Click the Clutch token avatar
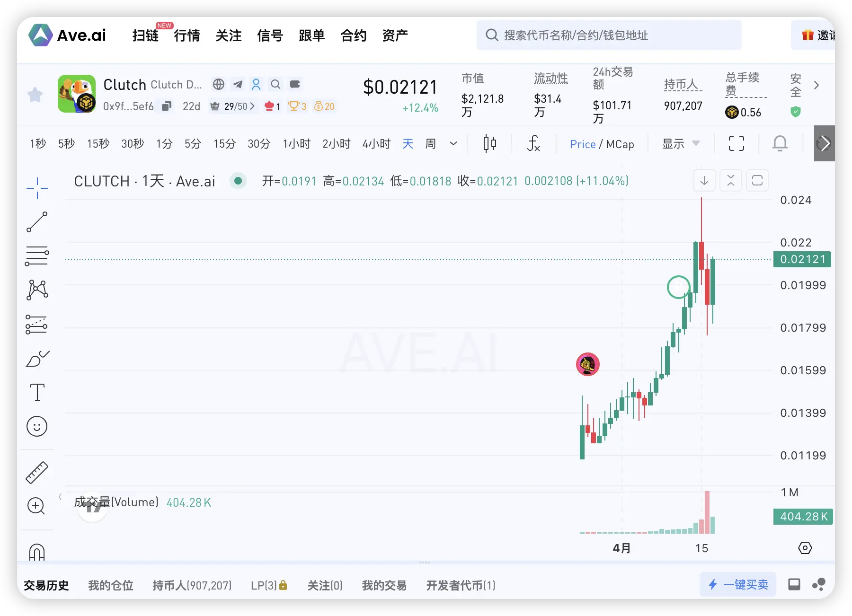 click(77, 94)
